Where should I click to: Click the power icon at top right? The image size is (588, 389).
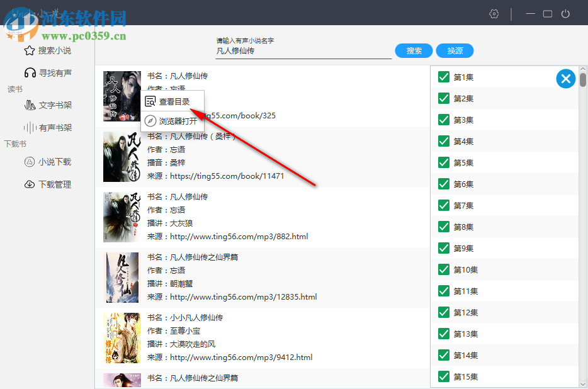[565, 13]
